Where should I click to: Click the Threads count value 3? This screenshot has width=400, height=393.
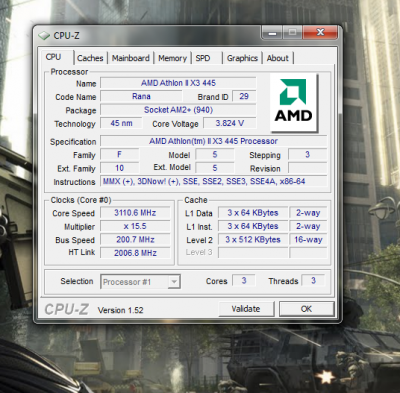313,281
